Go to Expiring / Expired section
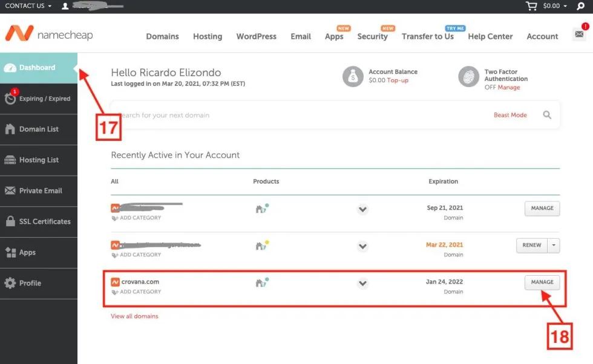Screen dimensions: 593x364 point(39,99)
